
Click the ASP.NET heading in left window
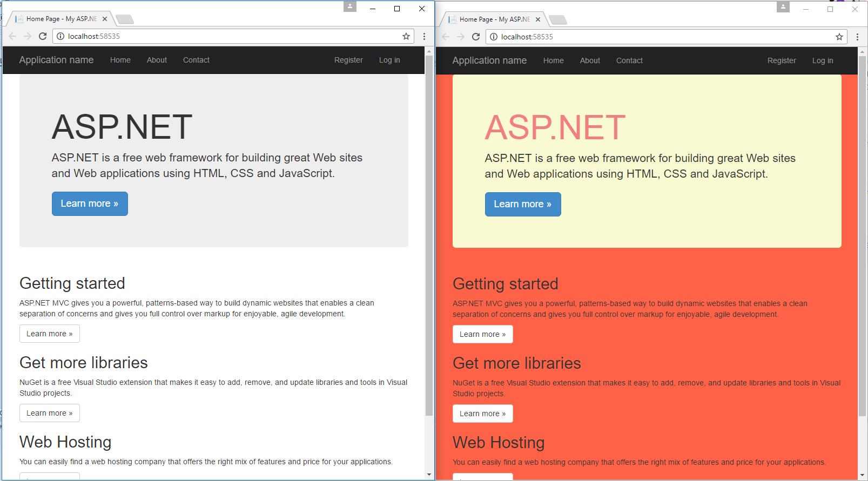(x=122, y=127)
